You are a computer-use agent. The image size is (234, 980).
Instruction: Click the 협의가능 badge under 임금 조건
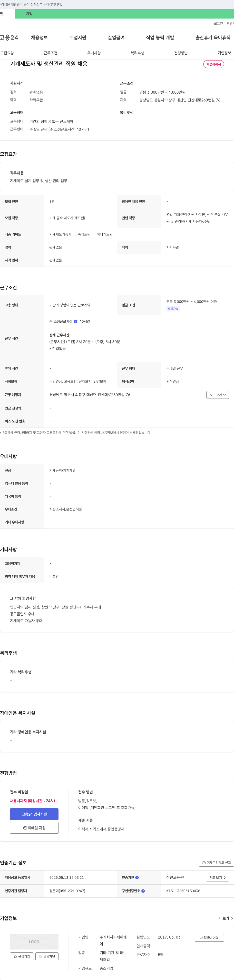tap(173, 309)
